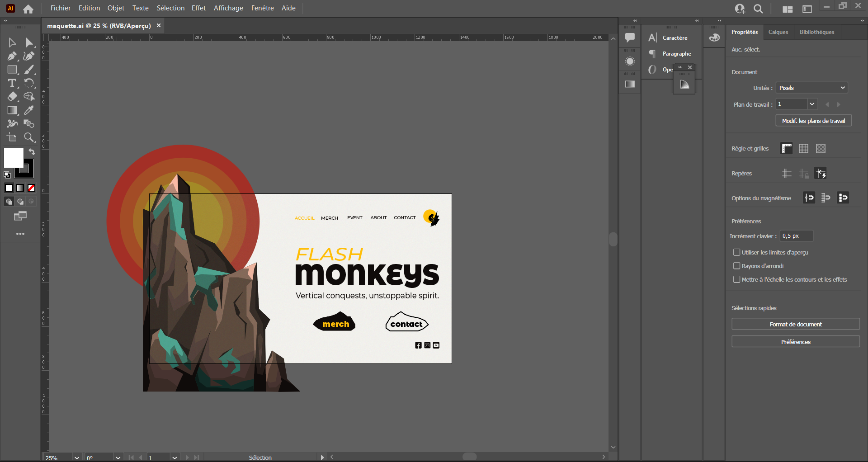
Task: Switch to the Calques tab
Action: [778, 32]
